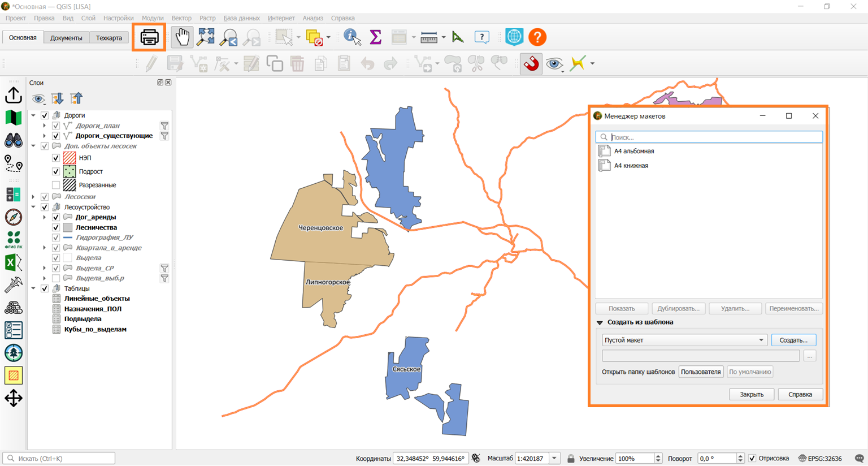Open the statistical summary sigma icon
The width and height of the screenshot is (868, 466).
click(375, 37)
